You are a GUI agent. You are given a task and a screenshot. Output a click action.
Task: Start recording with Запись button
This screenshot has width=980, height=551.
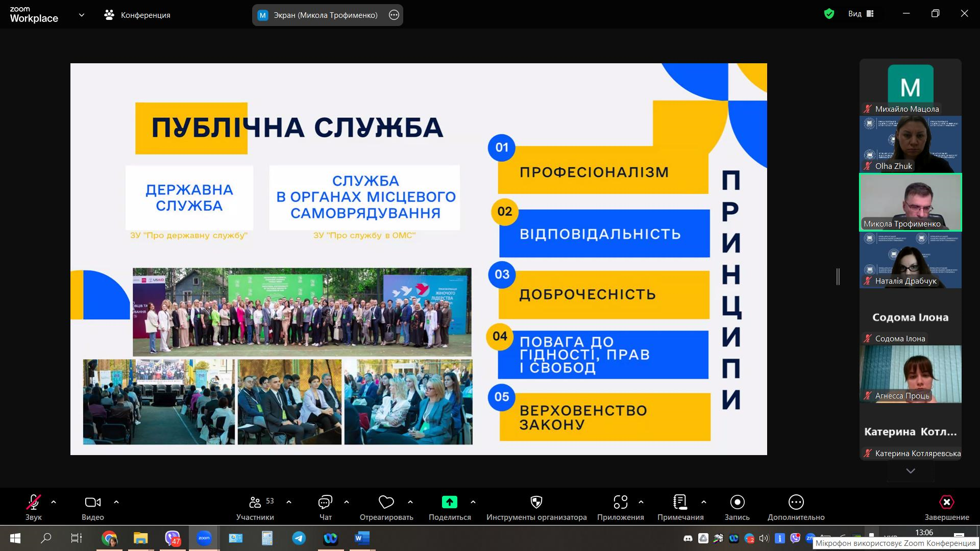[737, 503]
